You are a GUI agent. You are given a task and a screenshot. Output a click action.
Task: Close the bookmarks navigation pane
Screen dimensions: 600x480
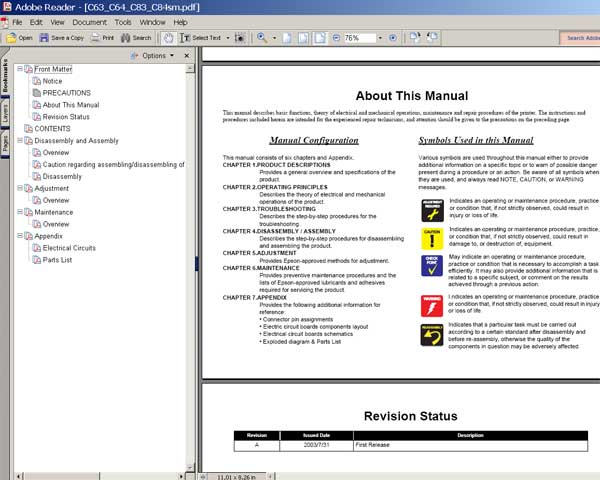[187, 56]
